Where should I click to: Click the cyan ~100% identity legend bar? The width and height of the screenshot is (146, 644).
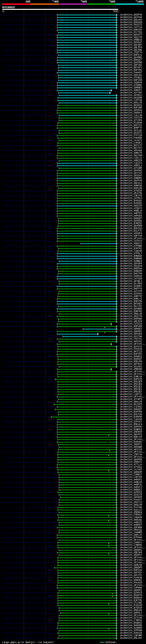[x=130, y=4]
